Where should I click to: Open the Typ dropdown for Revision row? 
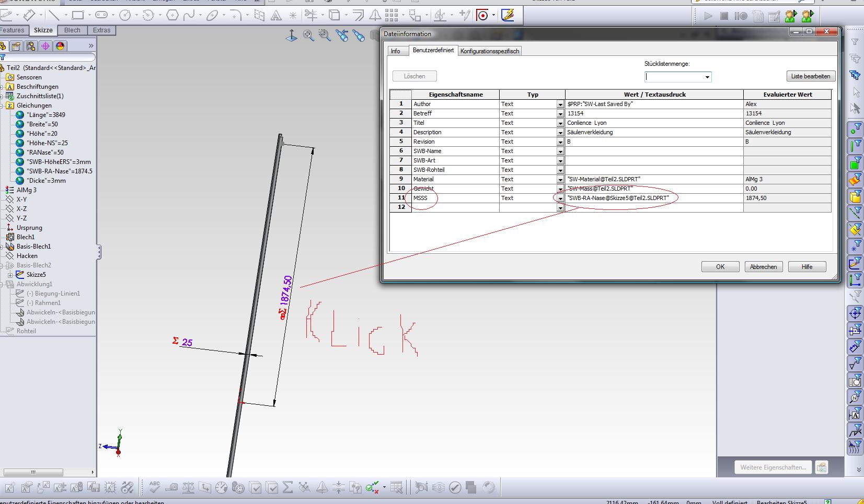[x=560, y=142]
